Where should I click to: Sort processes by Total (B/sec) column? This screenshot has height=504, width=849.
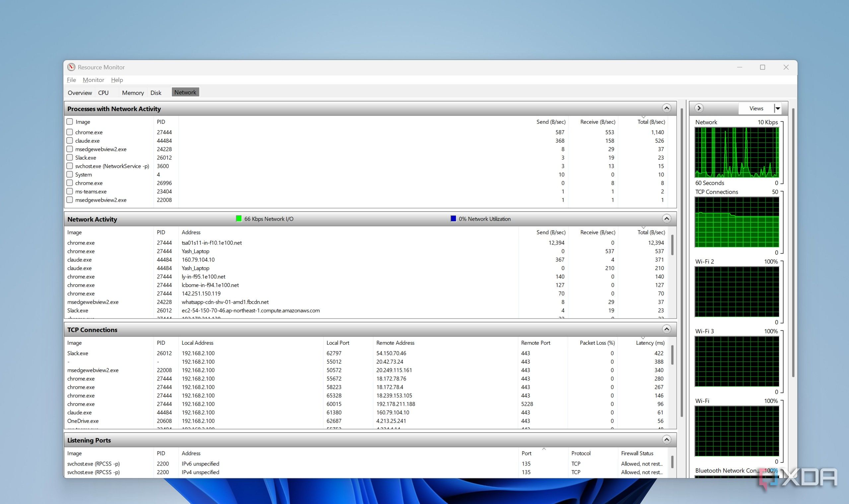tap(651, 121)
